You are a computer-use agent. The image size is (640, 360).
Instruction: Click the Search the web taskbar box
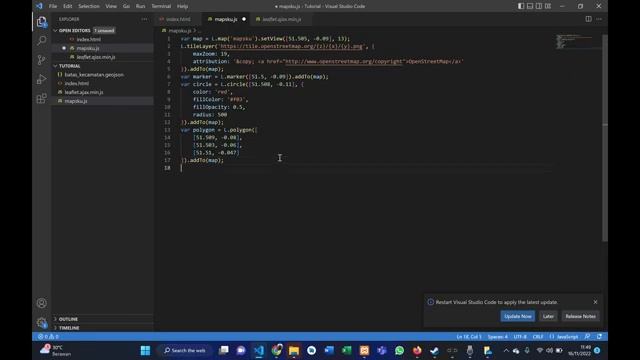click(185, 351)
